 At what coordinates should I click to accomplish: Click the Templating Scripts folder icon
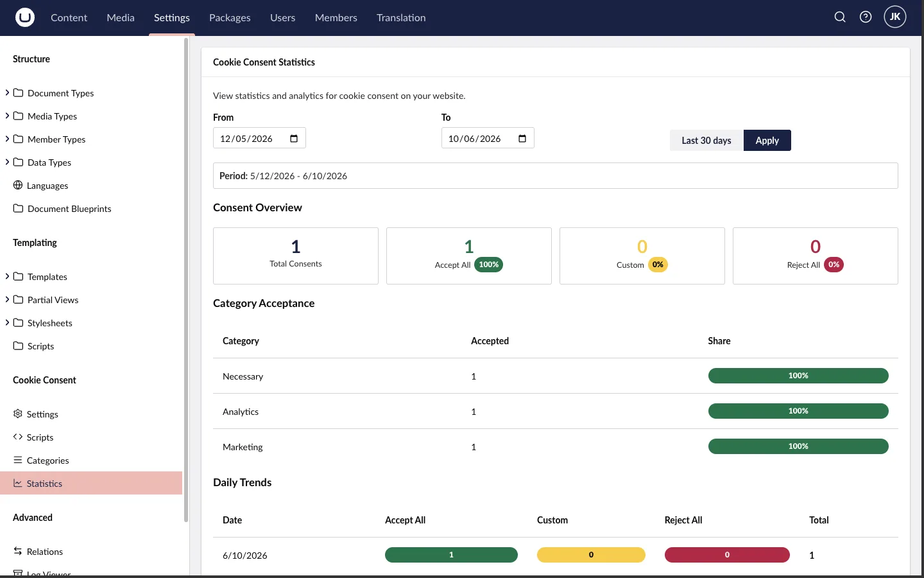[19, 346]
